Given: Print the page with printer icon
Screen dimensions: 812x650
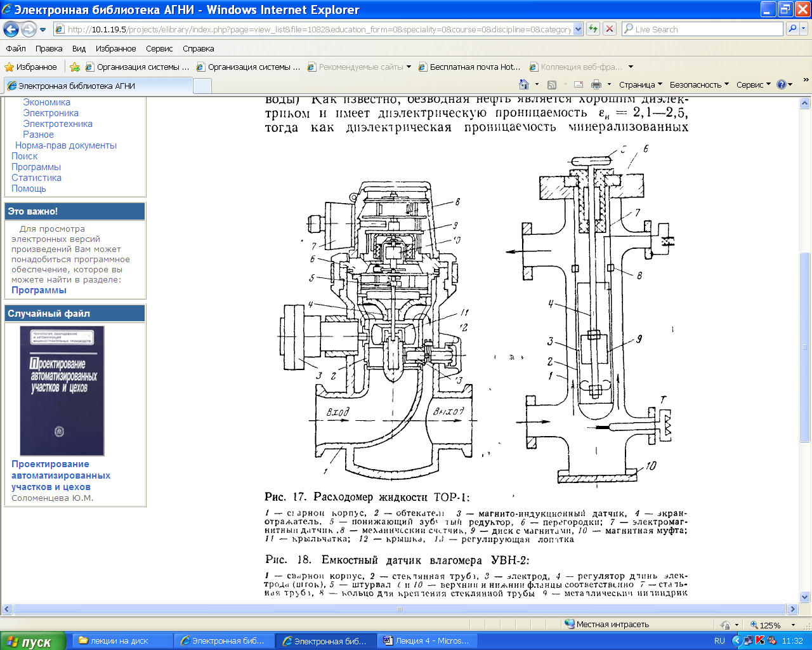Looking at the screenshot, I should point(596,84).
